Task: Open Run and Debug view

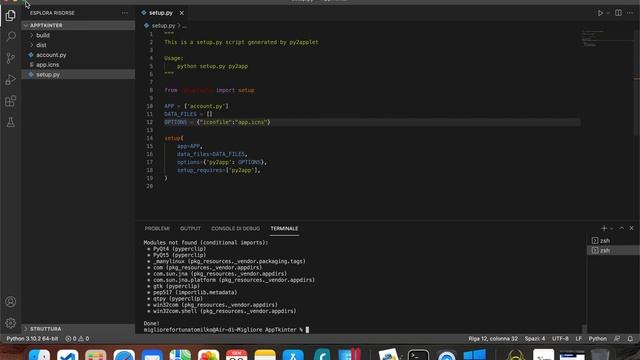Action: (x=11, y=80)
